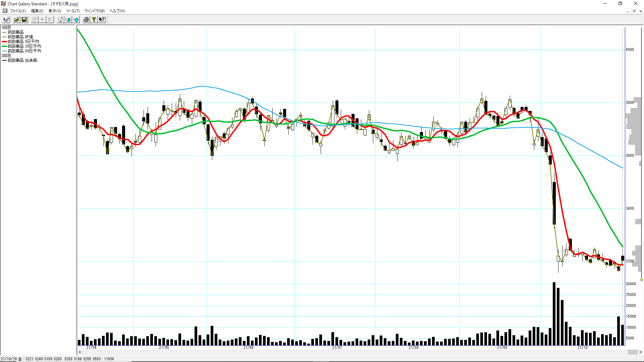The image size is (644, 362).
Task: Select 武田薬品 60日平均 legend entry
Action: tap(24, 51)
